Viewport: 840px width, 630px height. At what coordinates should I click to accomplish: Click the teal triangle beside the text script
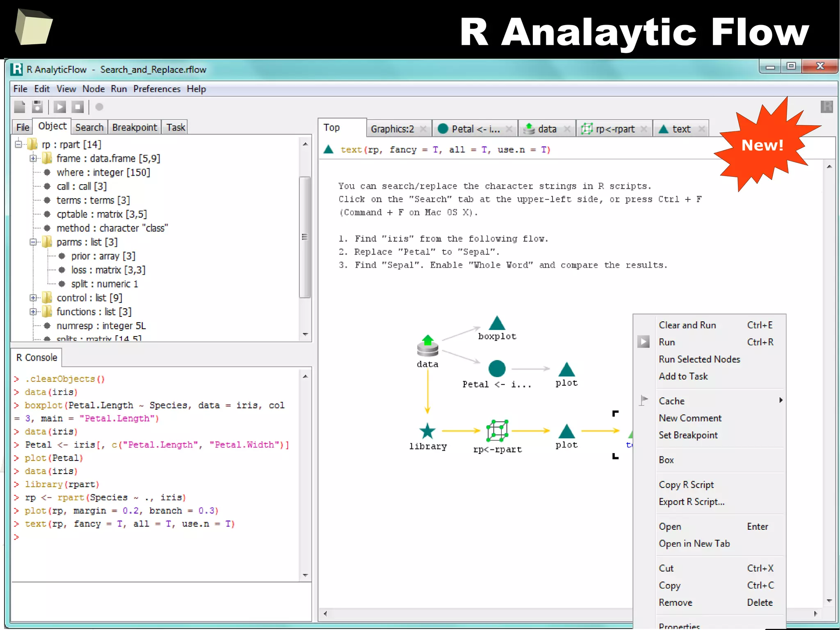pos(329,149)
